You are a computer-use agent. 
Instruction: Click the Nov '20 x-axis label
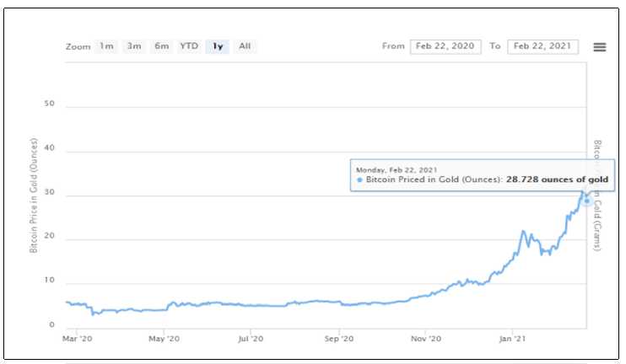click(x=426, y=339)
